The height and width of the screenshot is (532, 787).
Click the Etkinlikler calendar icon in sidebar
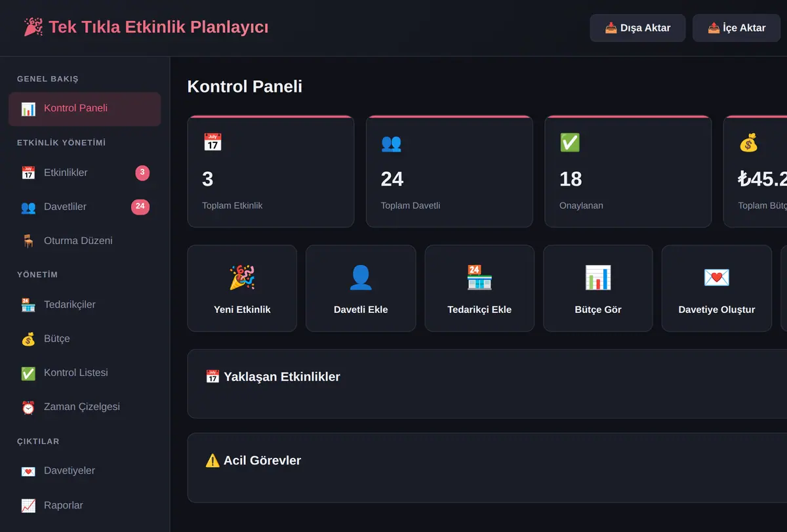[x=28, y=173]
